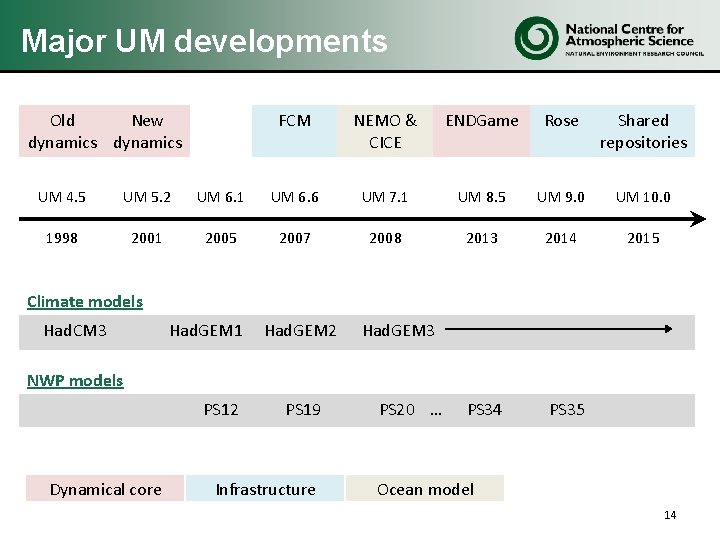This screenshot has width=720, height=540.
Task: Select the 'UM 9.0' version label
Action: [x=560, y=197]
